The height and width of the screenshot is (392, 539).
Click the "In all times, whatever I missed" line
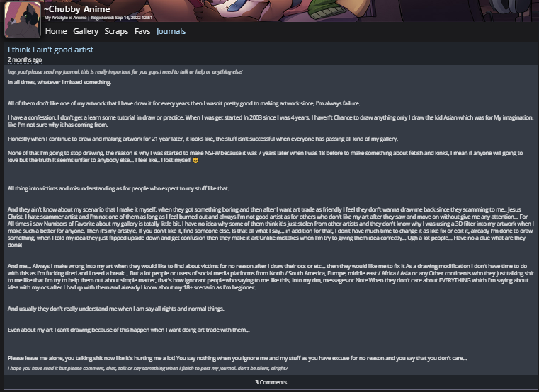tap(59, 83)
